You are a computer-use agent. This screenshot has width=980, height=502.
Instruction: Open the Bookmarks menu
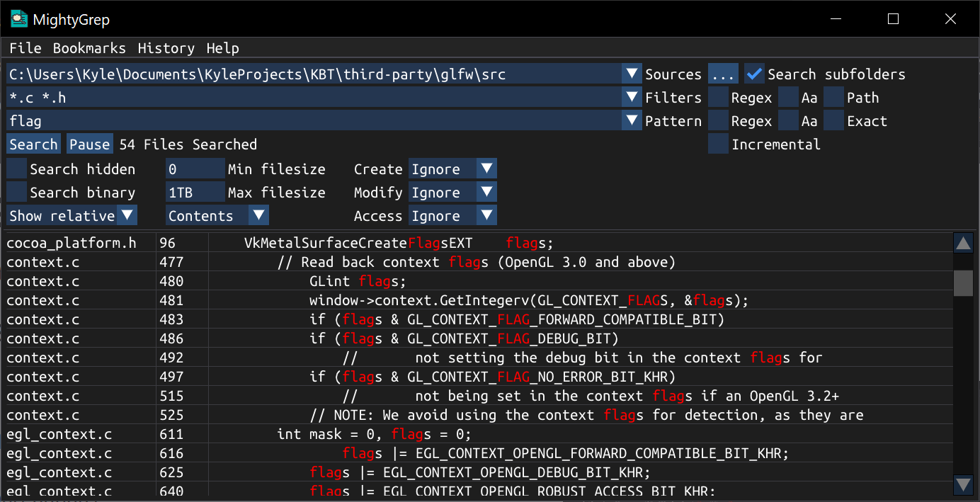tap(89, 48)
